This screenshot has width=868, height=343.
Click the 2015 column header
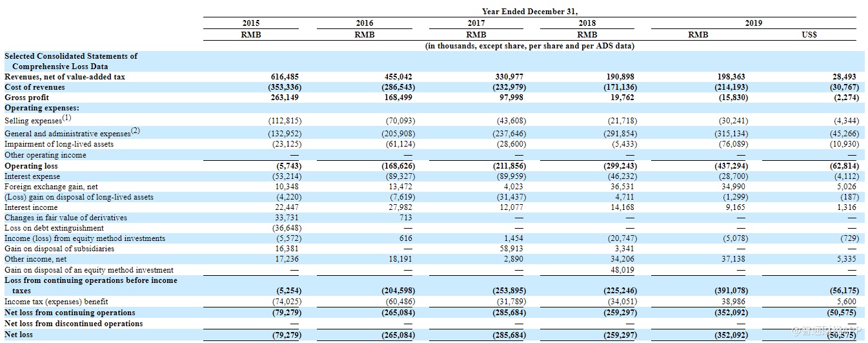(250, 23)
